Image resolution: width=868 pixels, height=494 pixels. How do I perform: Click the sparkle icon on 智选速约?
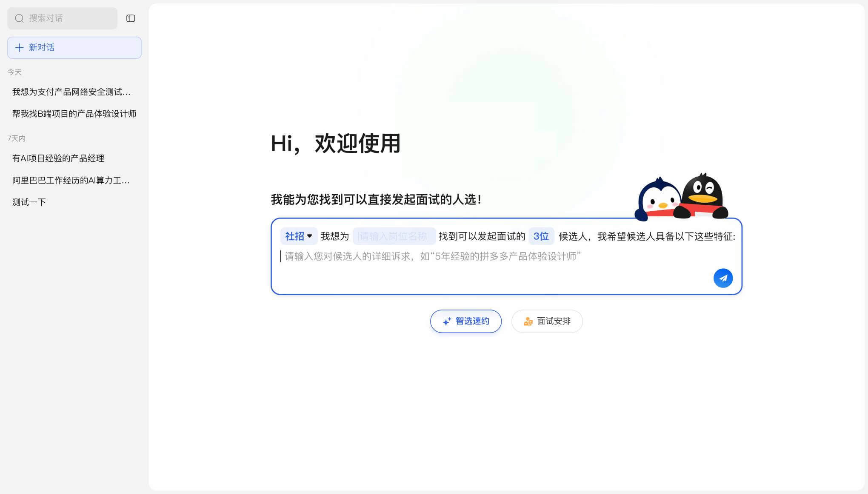pyautogui.click(x=447, y=322)
